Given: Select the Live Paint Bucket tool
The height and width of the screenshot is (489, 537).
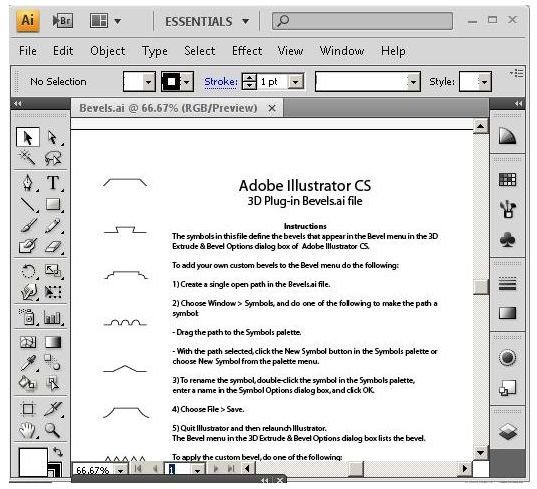Looking at the screenshot, I should (27, 383).
